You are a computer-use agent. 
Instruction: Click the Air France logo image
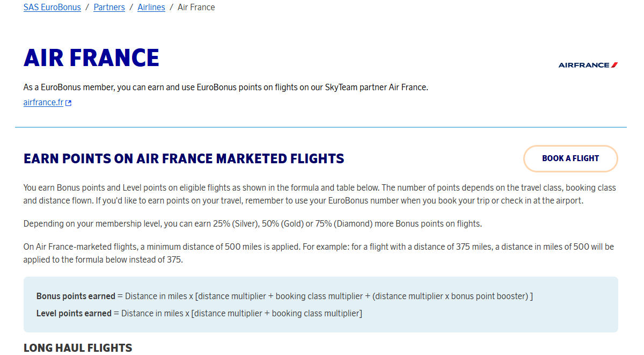pyautogui.click(x=588, y=65)
